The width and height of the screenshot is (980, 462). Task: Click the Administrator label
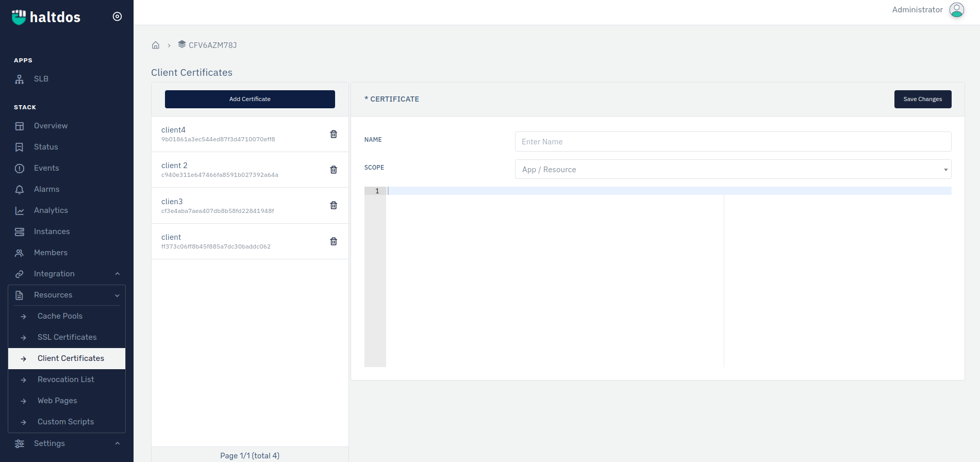click(x=917, y=10)
